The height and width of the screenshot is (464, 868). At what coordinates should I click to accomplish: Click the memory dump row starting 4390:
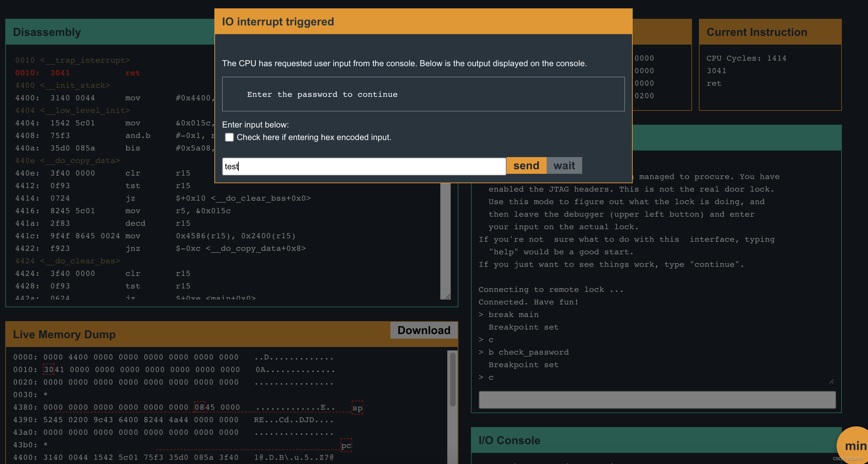173,420
